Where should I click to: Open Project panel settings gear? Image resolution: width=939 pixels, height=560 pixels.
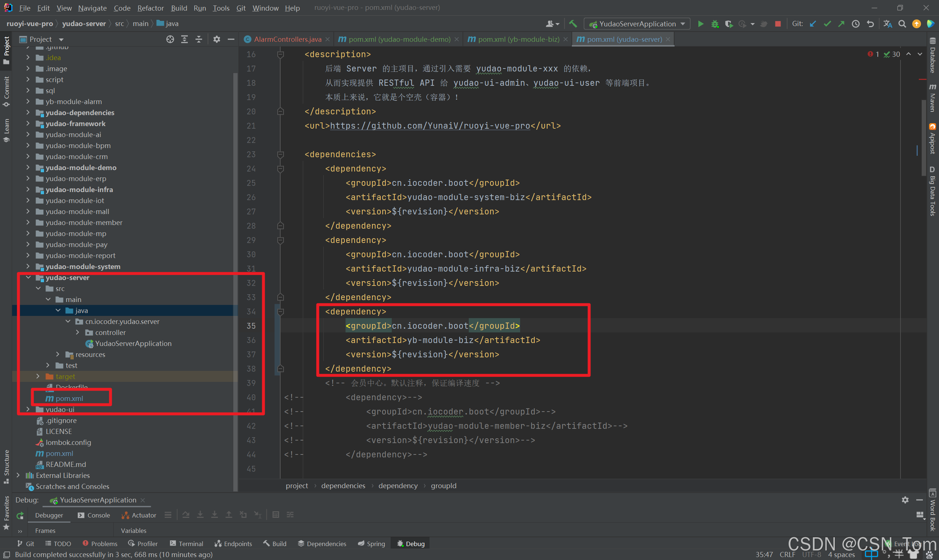click(x=217, y=39)
